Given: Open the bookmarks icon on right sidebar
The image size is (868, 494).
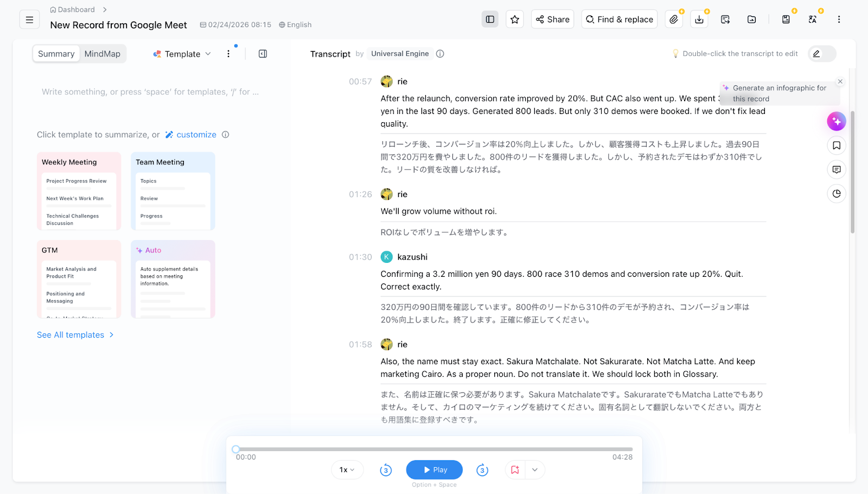Looking at the screenshot, I should click(x=836, y=145).
